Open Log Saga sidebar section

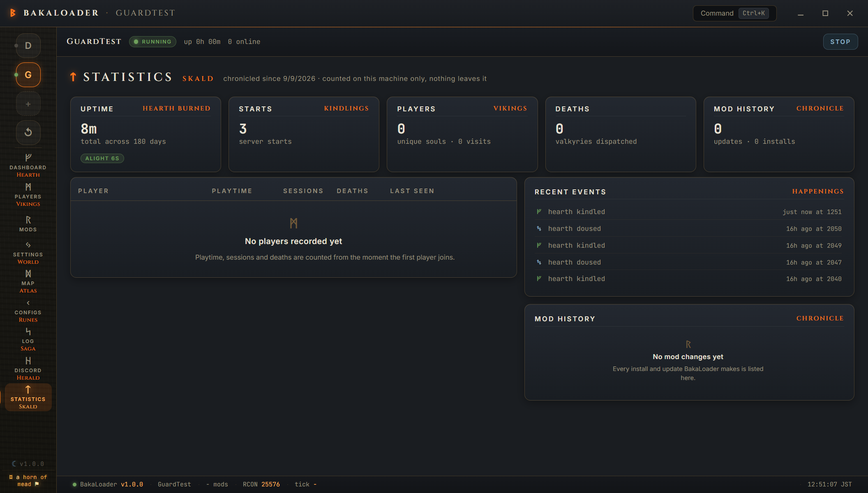coord(28,340)
